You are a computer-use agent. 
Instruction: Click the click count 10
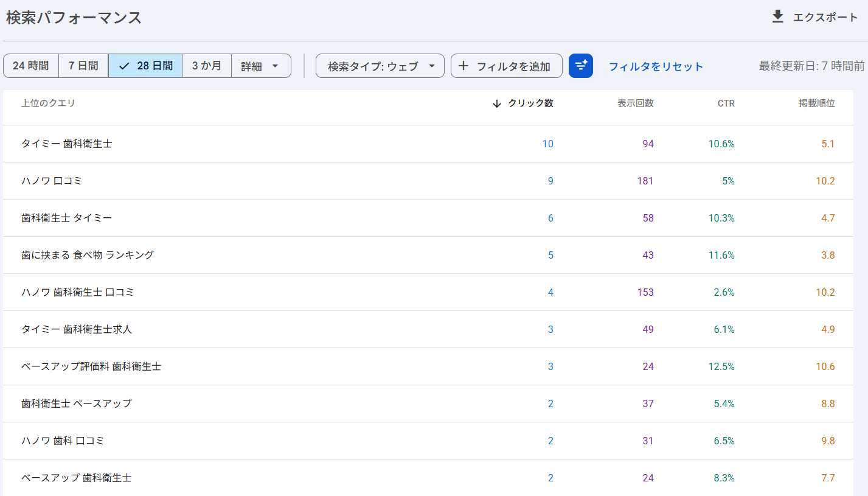548,144
